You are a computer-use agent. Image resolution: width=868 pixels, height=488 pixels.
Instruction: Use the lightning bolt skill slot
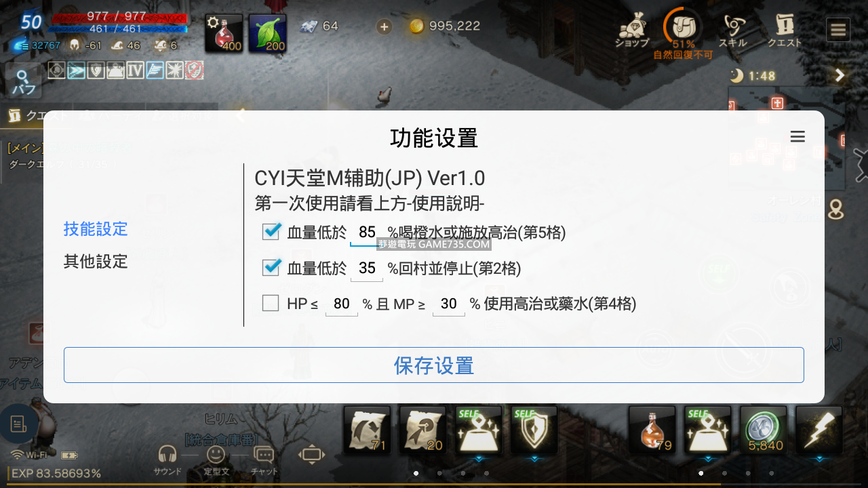[x=819, y=430]
